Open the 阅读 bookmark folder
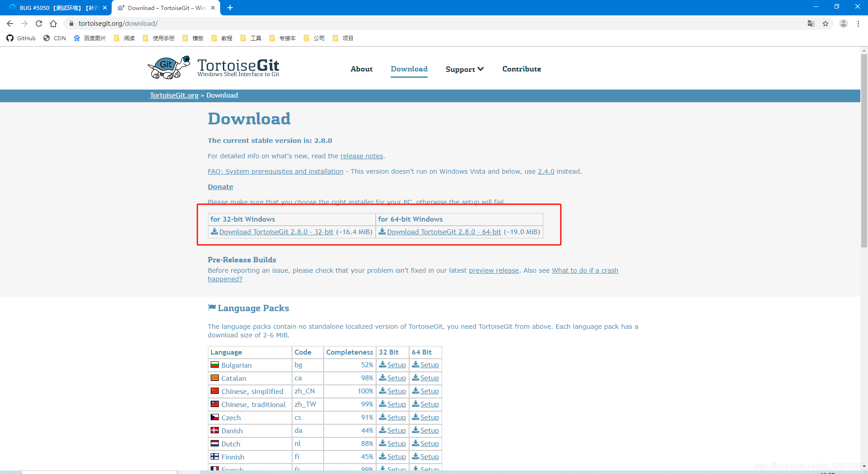The width and height of the screenshot is (868, 474). 124,38
